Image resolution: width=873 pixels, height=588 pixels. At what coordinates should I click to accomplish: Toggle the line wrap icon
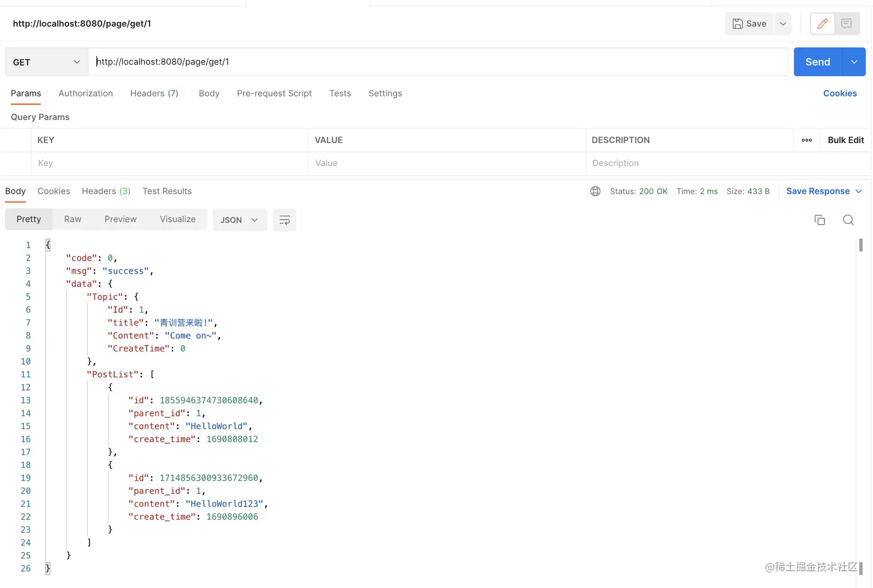click(285, 220)
